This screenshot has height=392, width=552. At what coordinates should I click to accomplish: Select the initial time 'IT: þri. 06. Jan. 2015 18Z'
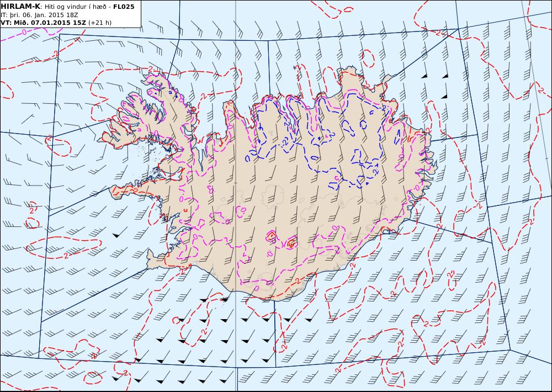[x=39, y=15]
